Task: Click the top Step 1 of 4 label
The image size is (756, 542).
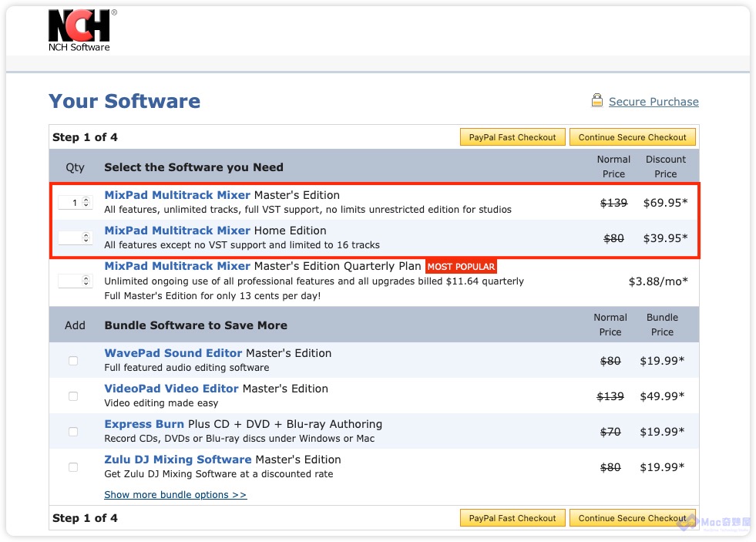Action: pyautogui.click(x=85, y=137)
